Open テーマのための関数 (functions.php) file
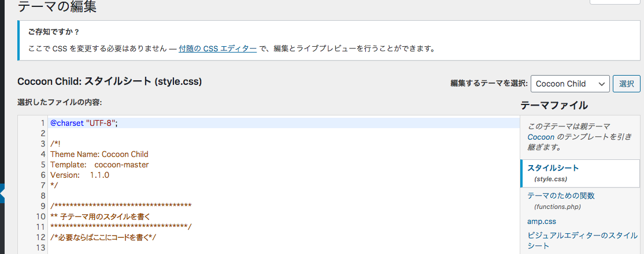644x254 pixels. point(561,201)
